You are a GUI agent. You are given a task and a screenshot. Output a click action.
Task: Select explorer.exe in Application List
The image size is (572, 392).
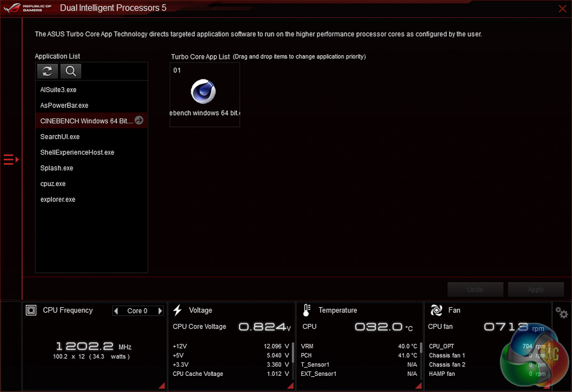pos(91,199)
